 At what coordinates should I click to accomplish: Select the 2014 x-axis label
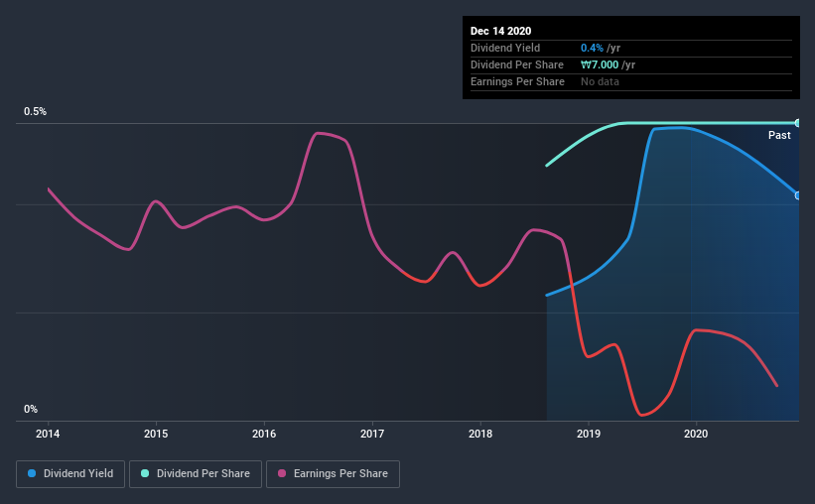[48, 434]
